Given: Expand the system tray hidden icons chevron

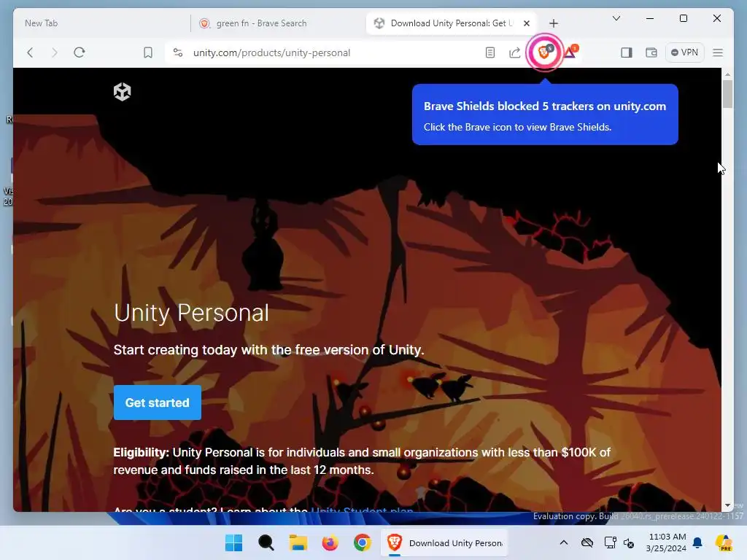Looking at the screenshot, I should click(564, 542).
